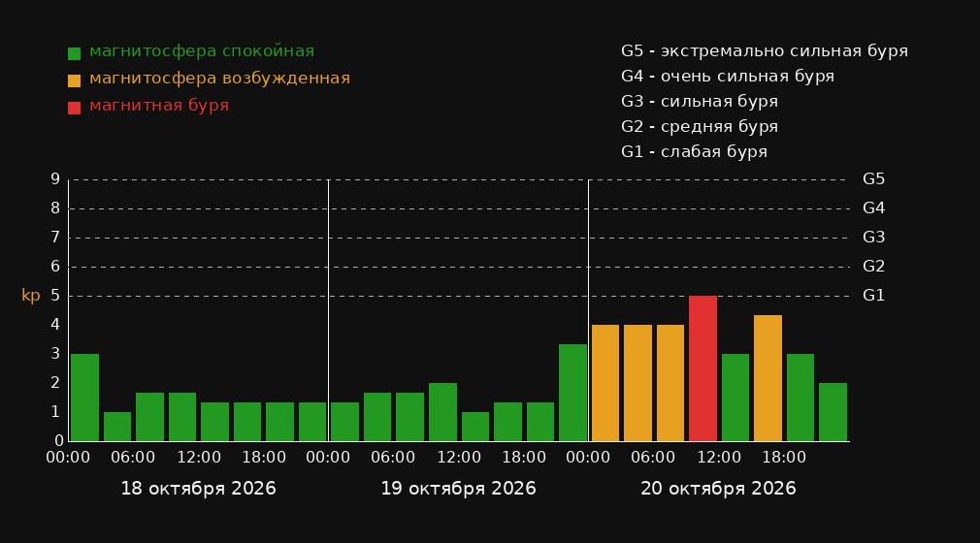Click the first green bar on 18 October

point(85,398)
